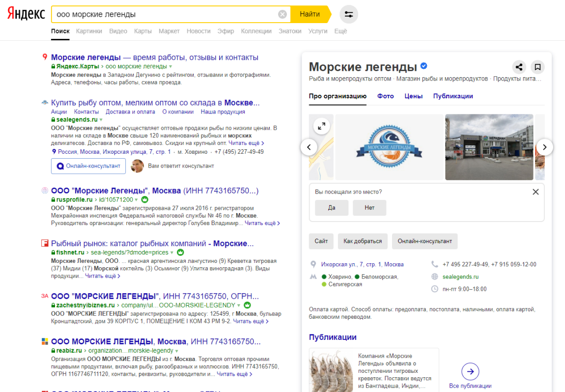The height and width of the screenshot is (392, 565).
Task: Open Онлайн-консультант button in search result
Action: coord(88,166)
